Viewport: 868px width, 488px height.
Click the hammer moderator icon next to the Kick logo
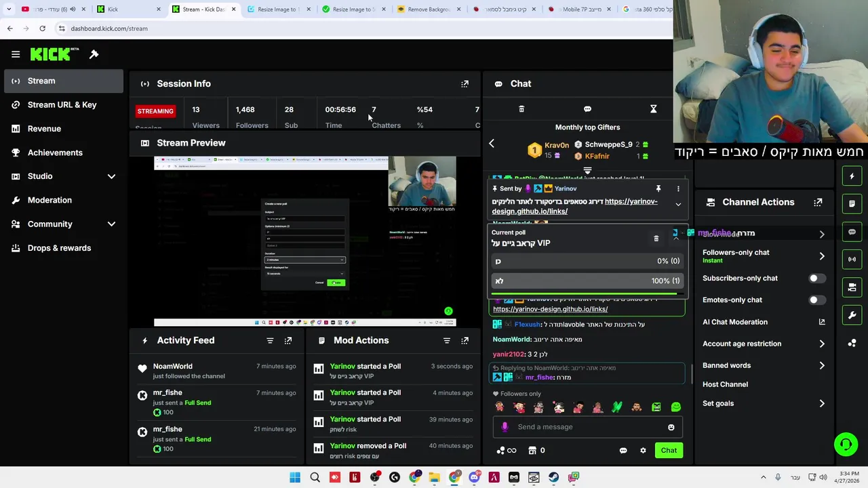94,54
